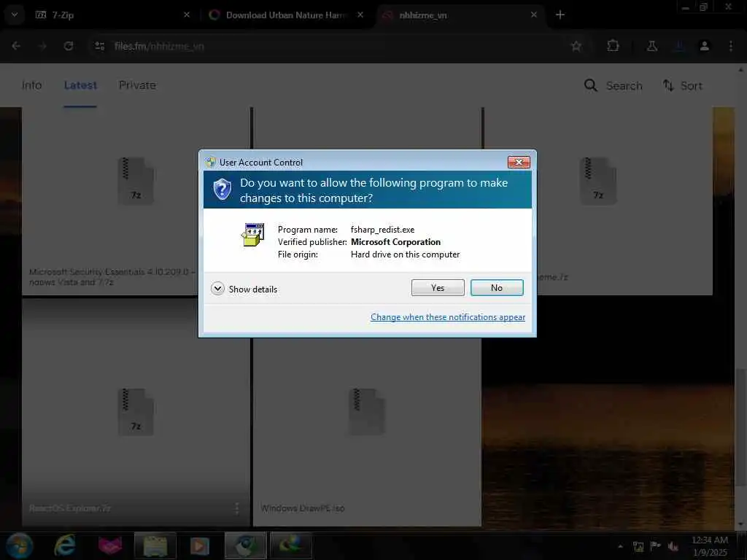Open a new browser tab
Screen dimensions: 747x560
click(560, 15)
